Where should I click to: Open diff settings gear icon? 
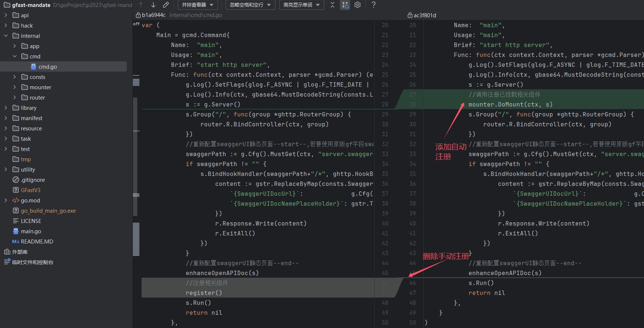[357, 5]
